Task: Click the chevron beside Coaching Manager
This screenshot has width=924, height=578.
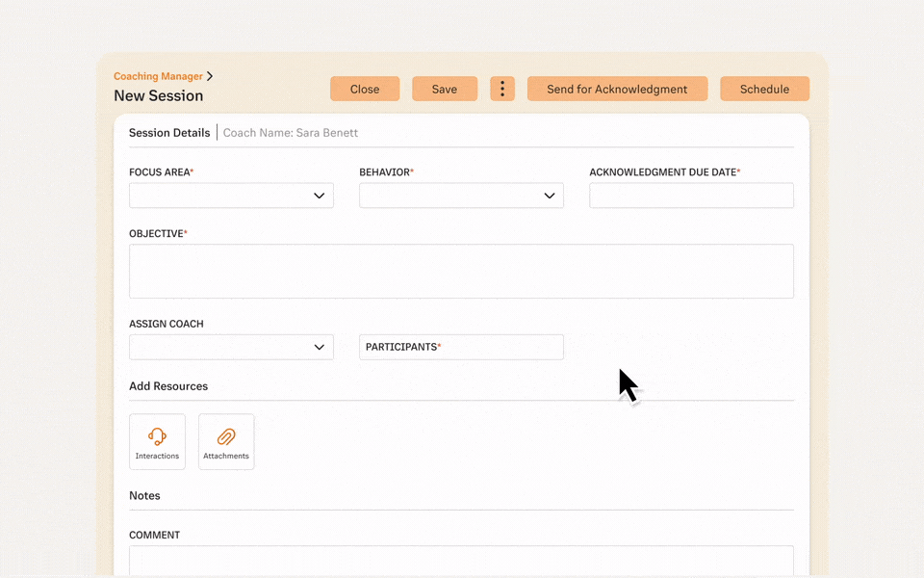Action: click(x=210, y=76)
